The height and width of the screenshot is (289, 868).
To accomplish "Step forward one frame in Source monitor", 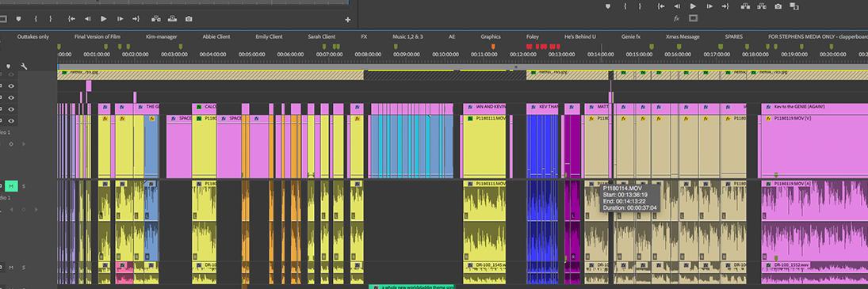I will point(120,19).
